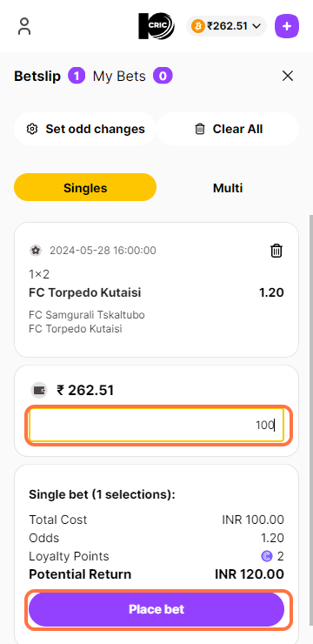Select the Singles bet type
This screenshot has height=644, width=313.
[85, 188]
